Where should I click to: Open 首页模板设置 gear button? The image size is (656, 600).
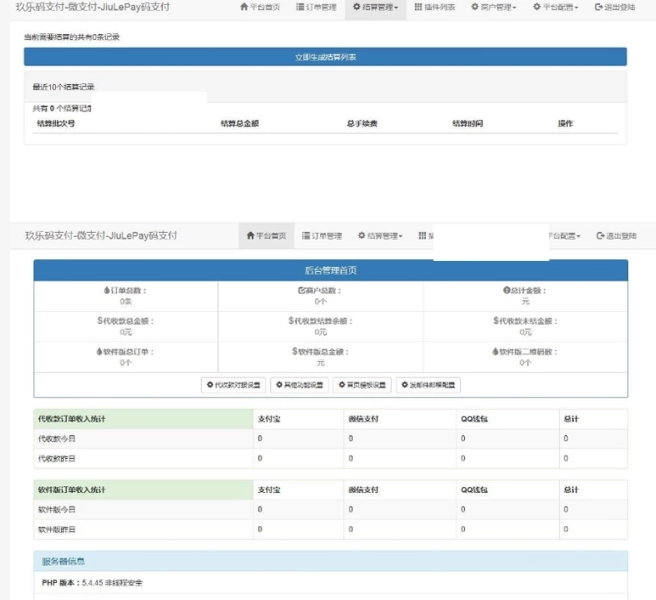pos(362,385)
